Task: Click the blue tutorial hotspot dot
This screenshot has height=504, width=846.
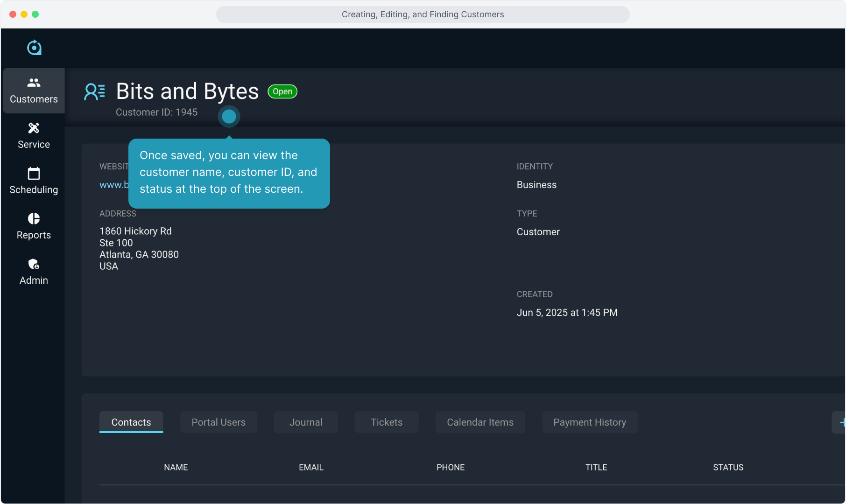Action: pos(229,117)
